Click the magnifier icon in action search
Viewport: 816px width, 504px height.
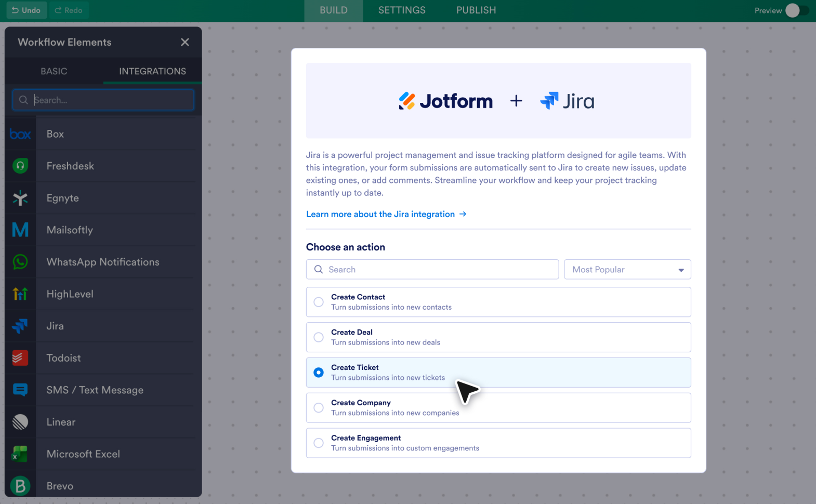coord(319,269)
